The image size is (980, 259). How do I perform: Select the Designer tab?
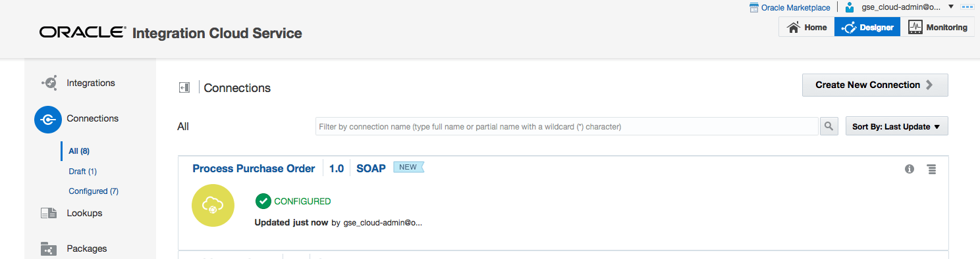pyautogui.click(x=867, y=27)
